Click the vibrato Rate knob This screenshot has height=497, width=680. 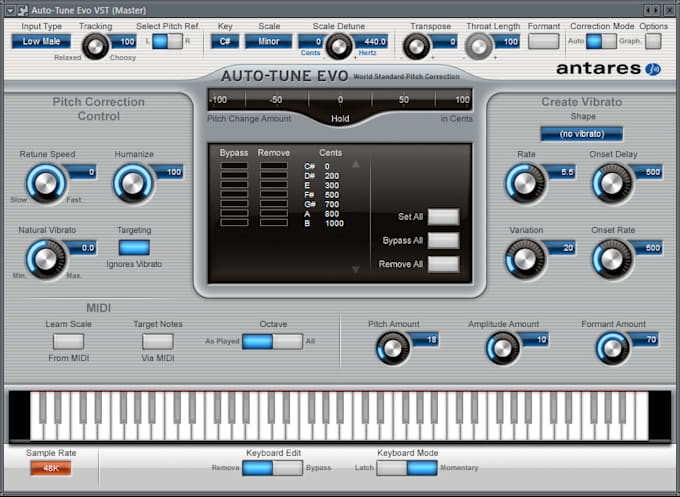(525, 184)
